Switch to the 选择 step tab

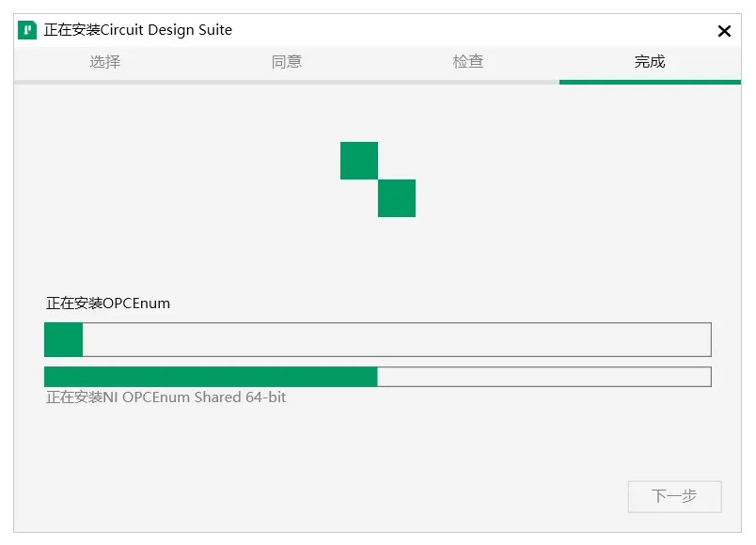[x=105, y=62]
